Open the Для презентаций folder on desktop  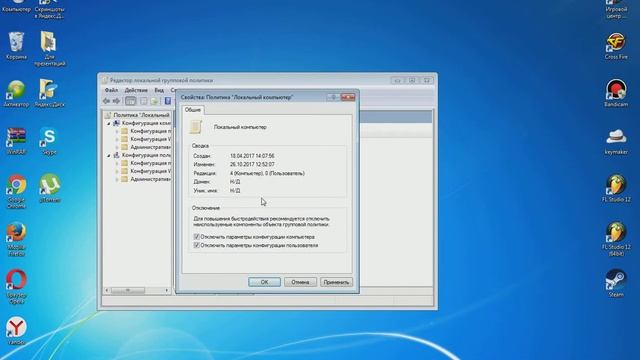pyautogui.click(x=49, y=48)
